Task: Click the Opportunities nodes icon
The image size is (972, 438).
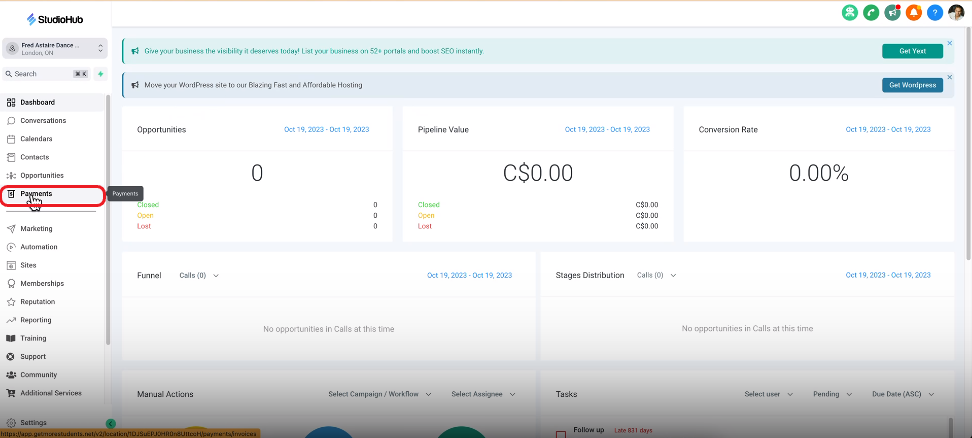Action: (11, 175)
